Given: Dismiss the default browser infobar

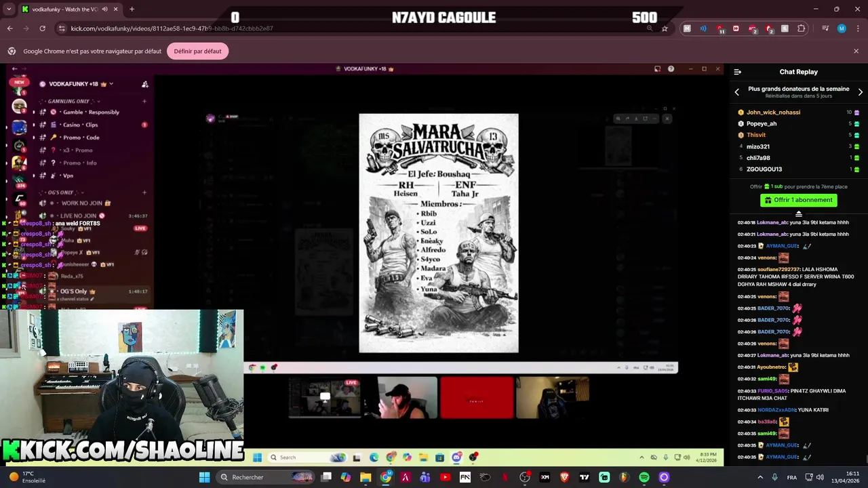Looking at the screenshot, I should pos(856,51).
